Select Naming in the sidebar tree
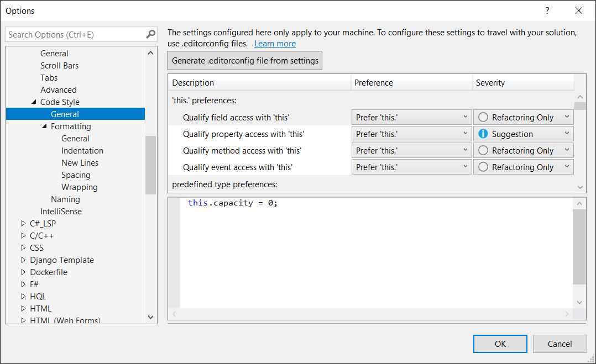The width and height of the screenshot is (596, 364). 65,199
